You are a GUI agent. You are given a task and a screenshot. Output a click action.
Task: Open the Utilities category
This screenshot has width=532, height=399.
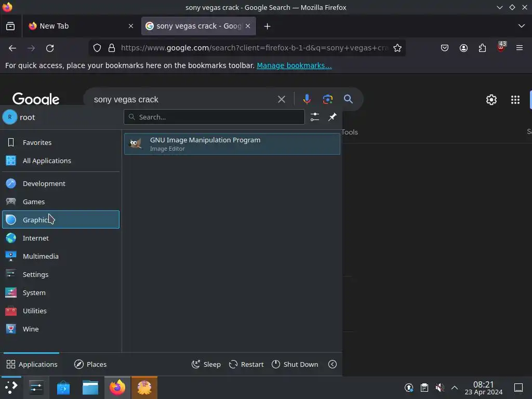point(61,311)
